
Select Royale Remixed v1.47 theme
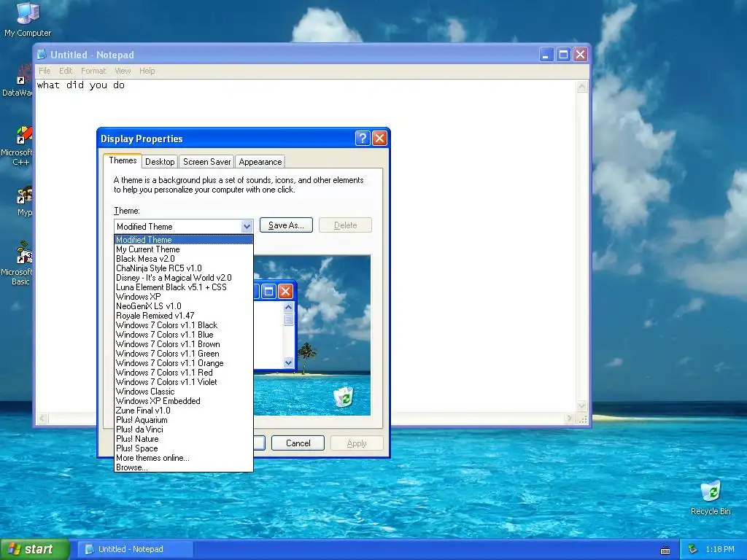coord(183,316)
